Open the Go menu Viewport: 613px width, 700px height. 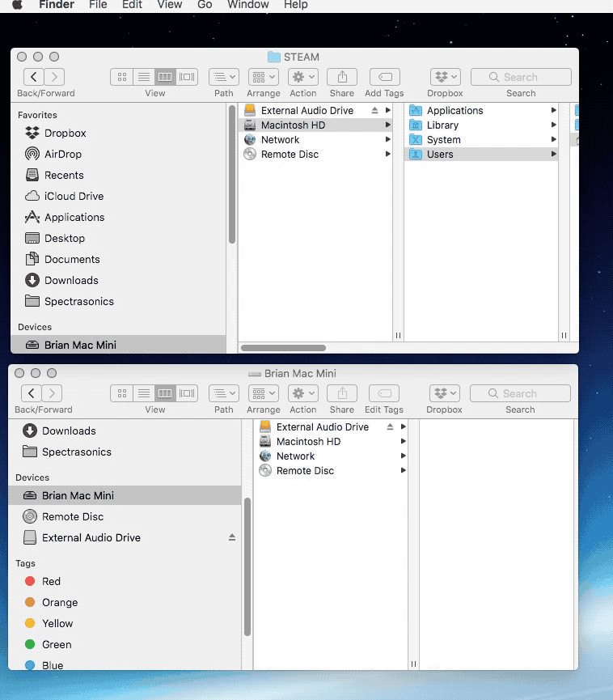pyautogui.click(x=205, y=5)
